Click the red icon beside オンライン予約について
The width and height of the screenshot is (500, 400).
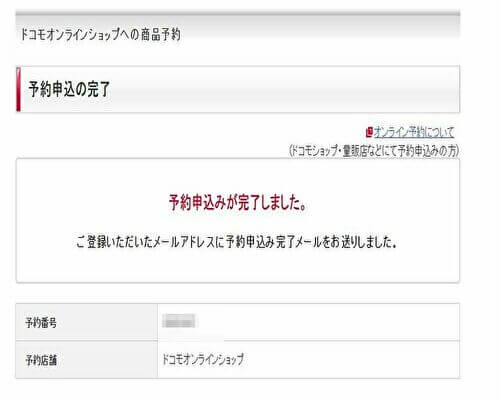[x=369, y=132]
